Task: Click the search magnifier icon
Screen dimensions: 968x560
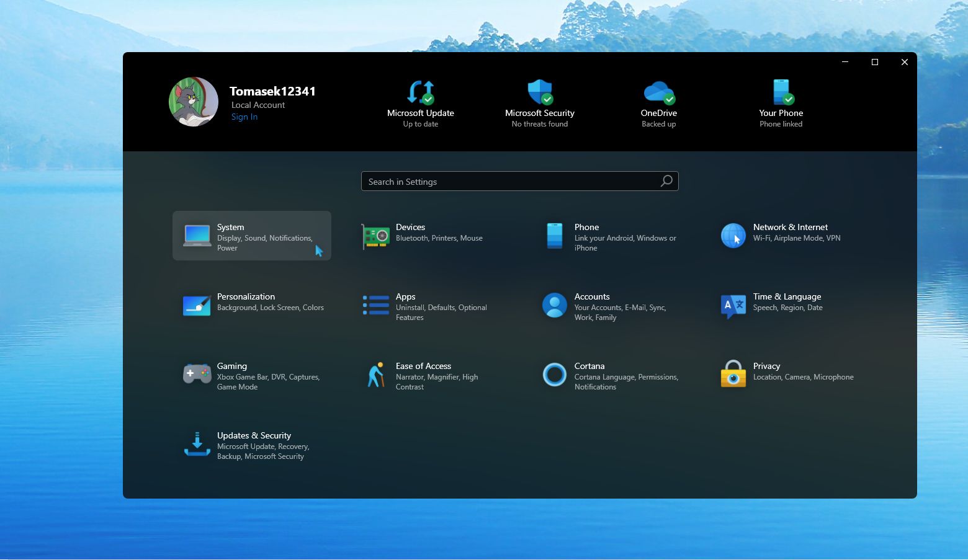Action: (666, 181)
